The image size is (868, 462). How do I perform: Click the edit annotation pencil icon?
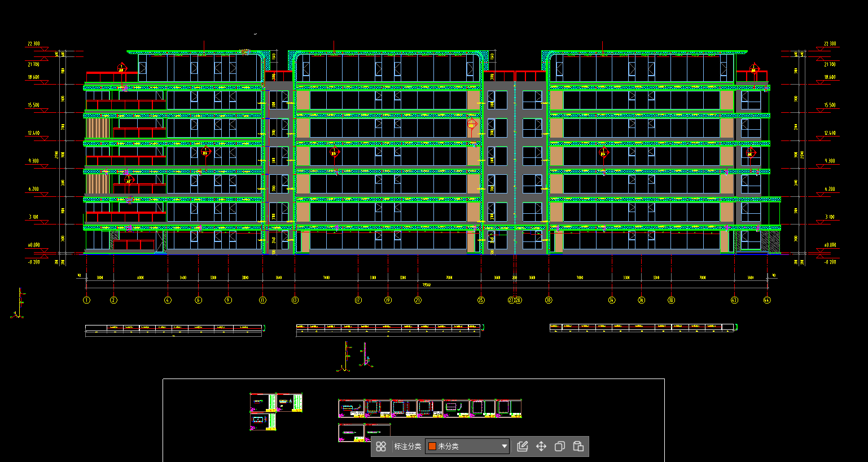tap(523, 446)
